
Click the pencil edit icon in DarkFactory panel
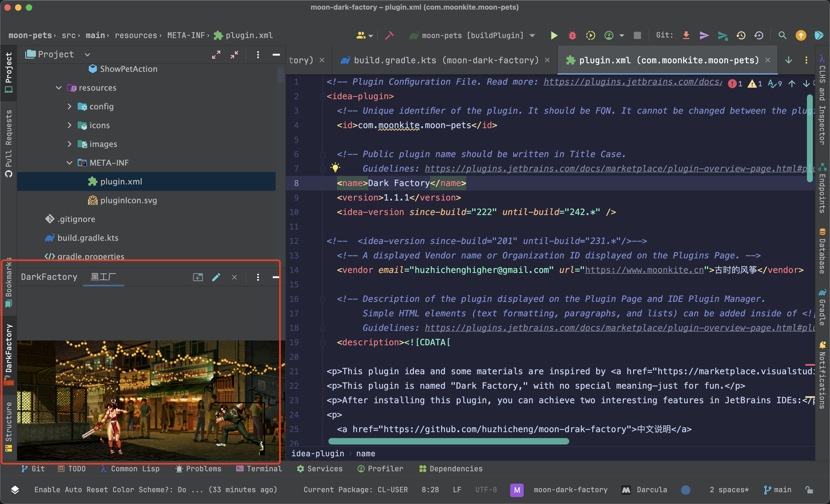(216, 277)
